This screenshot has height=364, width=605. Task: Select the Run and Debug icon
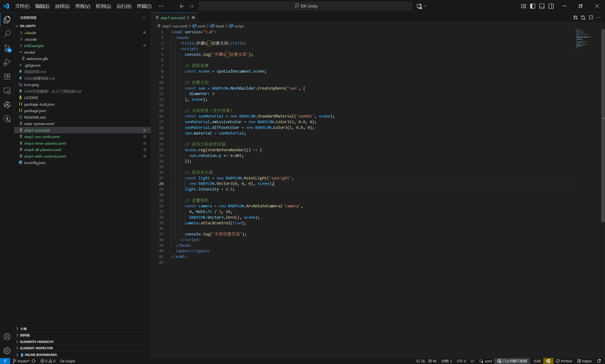7,62
